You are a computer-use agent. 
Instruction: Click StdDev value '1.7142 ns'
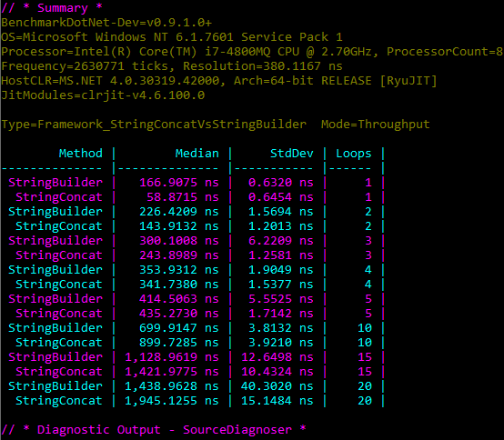coord(280,314)
